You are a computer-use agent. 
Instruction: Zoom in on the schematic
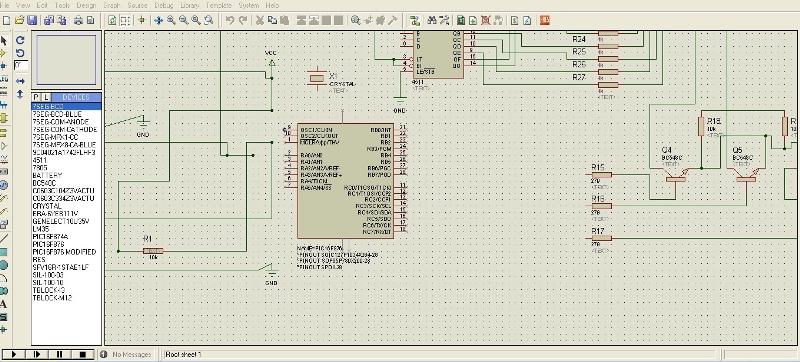pos(171,20)
